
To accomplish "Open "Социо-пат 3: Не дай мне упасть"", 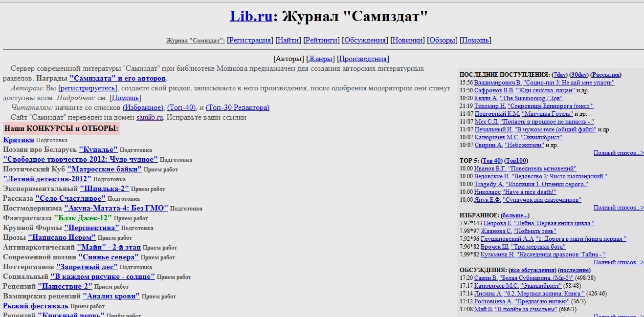I will click(x=569, y=83).
